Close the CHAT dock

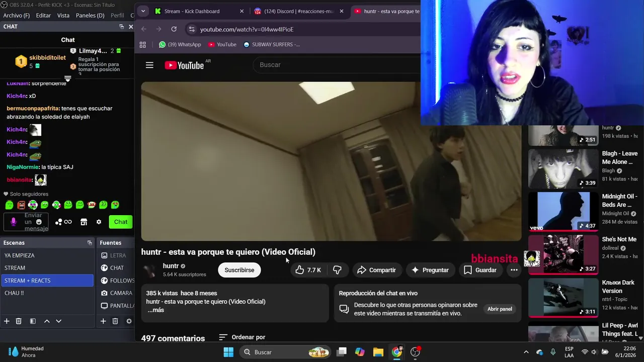click(x=131, y=27)
